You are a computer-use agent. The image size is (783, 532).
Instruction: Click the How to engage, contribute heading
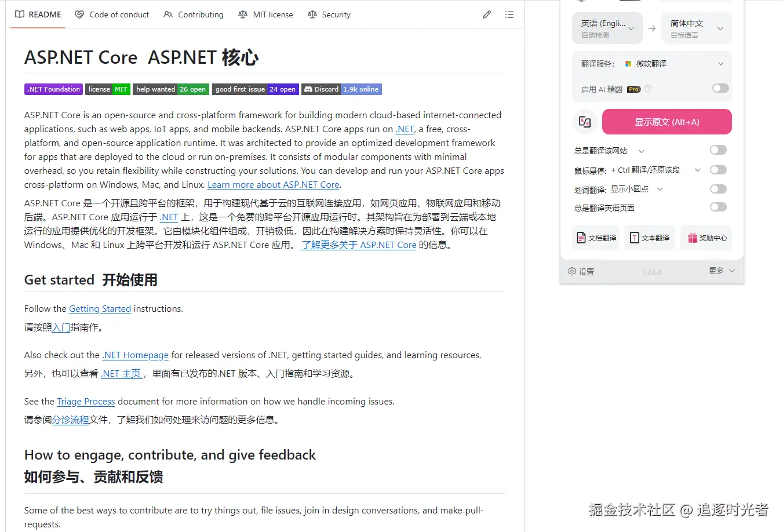[170, 455]
